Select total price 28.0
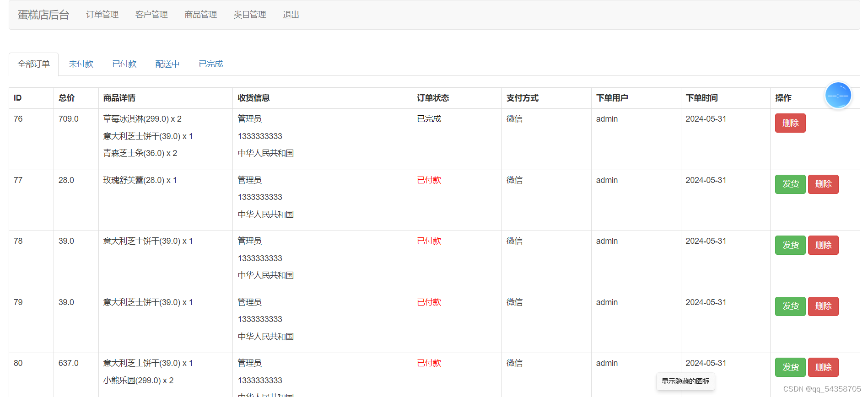Image resolution: width=868 pixels, height=397 pixels. [x=66, y=180]
